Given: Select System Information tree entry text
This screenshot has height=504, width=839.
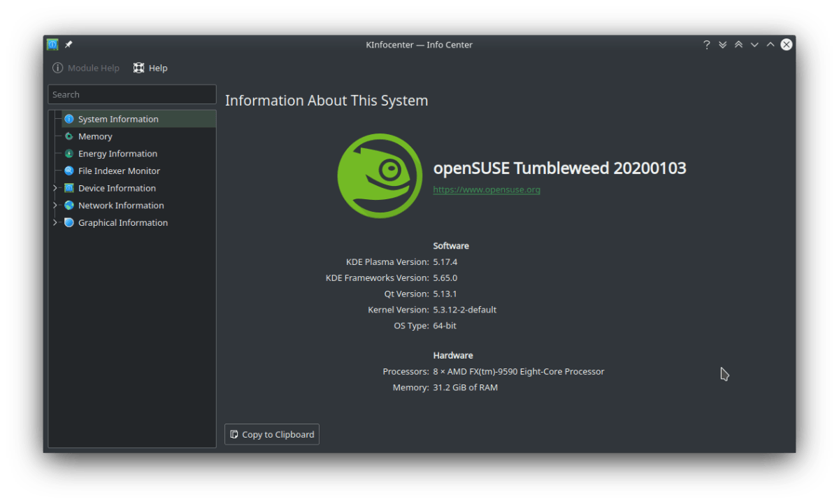Looking at the screenshot, I should pyautogui.click(x=118, y=119).
